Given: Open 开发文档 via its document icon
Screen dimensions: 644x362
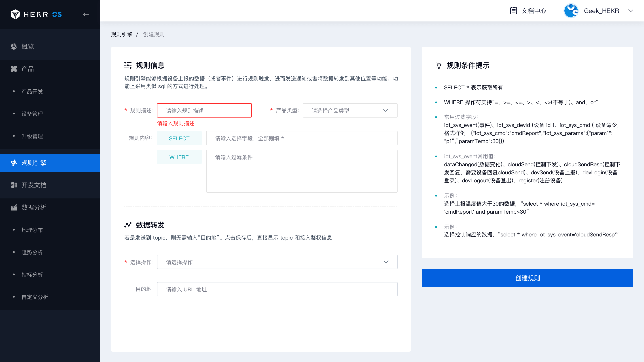Looking at the screenshot, I should click(14, 185).
